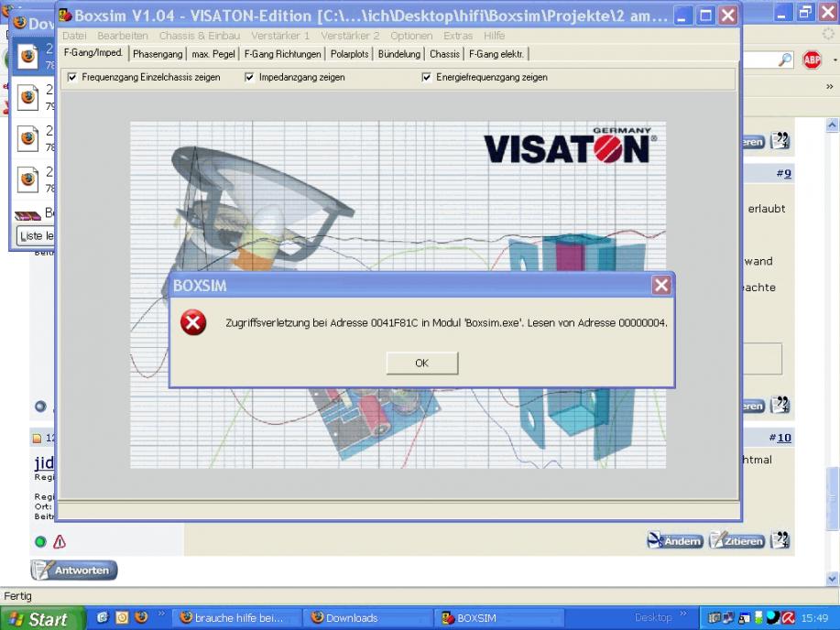Select the Polarplots tab
Screen dimensions: 840x630
[x=349, y=54]
